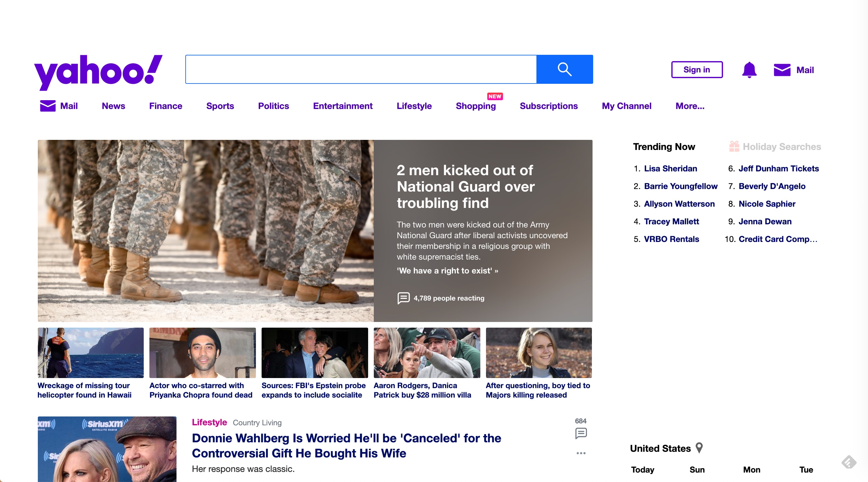Click the reactions comment icon on lead story

pos(403,298)
